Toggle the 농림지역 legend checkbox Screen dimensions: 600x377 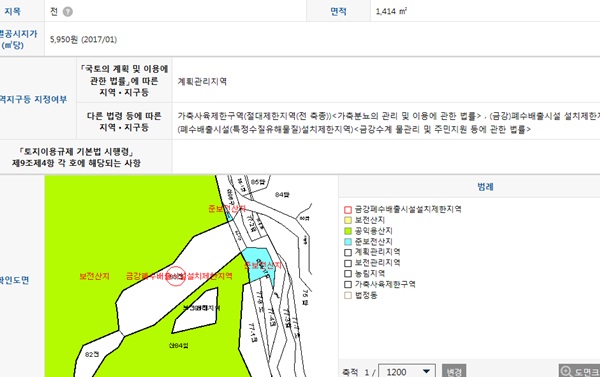(347, 274)
